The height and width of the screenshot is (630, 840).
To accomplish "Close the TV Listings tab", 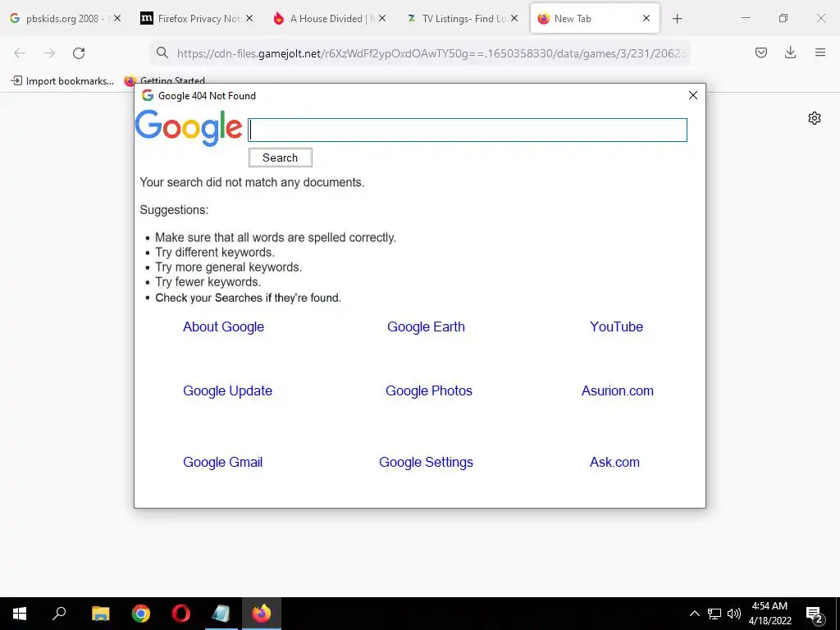I will click(514, 18).
